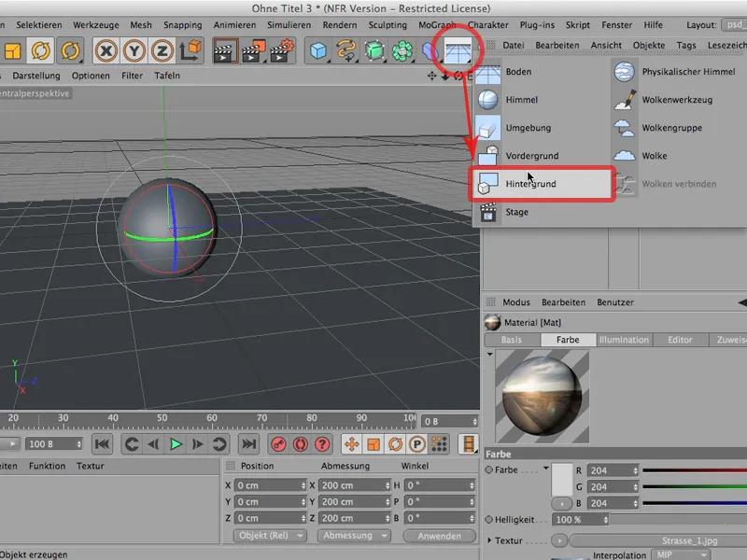
Task: Toggle point level animation dots icon
Action: click(439, 444)
